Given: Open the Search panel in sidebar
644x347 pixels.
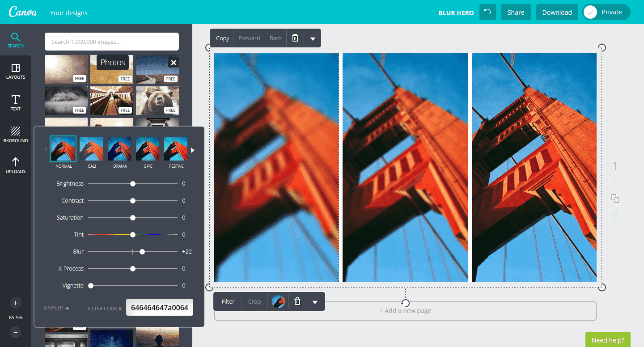Looking at the screenshot, I should 16,40.
